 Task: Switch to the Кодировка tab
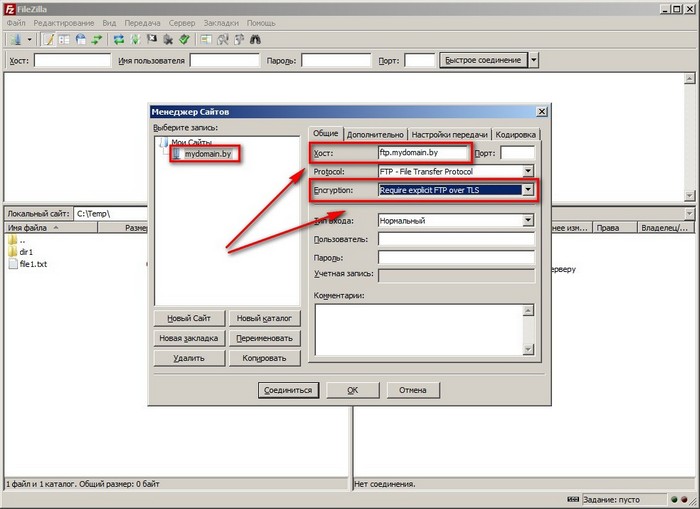(x=516, y=134)
